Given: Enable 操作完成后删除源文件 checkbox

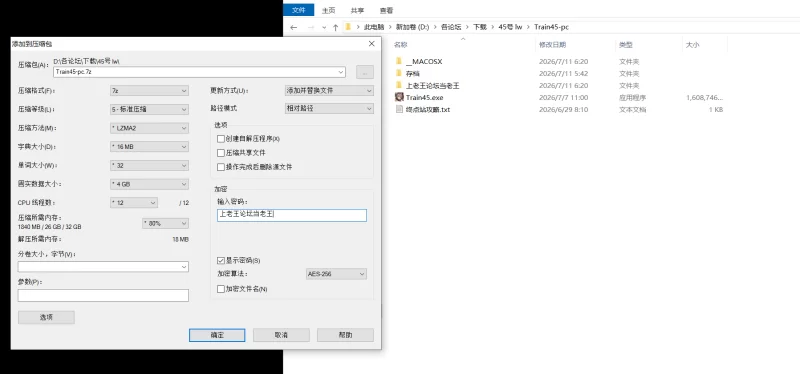Looking at the screenshot, I should pyautogui.click(x=221, y=167).
